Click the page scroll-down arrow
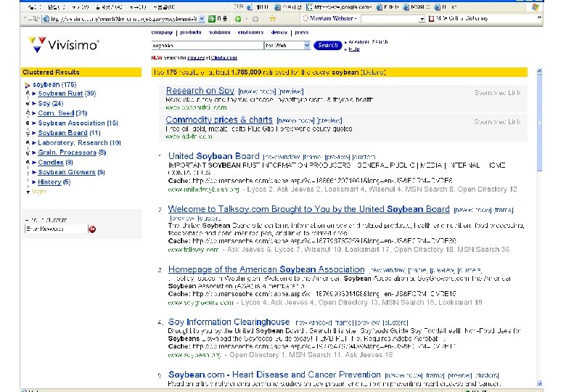Screen dimensions: 566x392 (539, 383)
